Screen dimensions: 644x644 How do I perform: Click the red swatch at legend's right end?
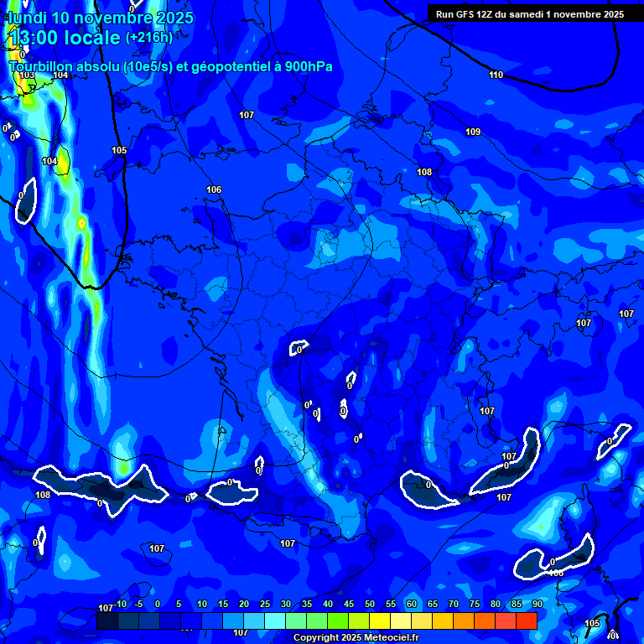[x=526, y=621]
